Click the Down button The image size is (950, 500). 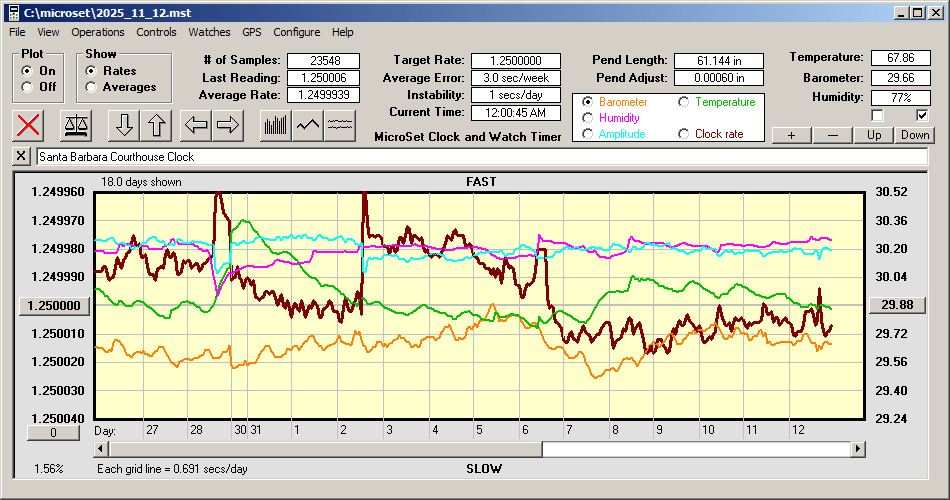915,135
